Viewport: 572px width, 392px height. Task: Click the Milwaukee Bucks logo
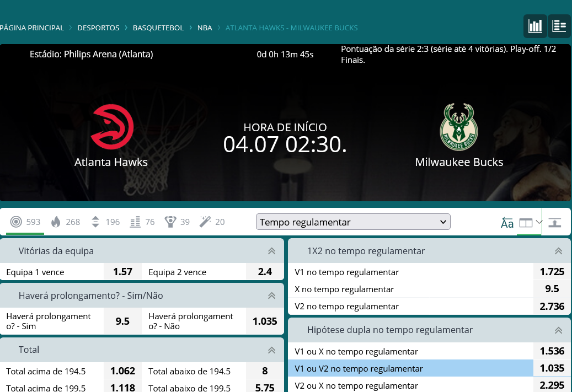[459, 127]
